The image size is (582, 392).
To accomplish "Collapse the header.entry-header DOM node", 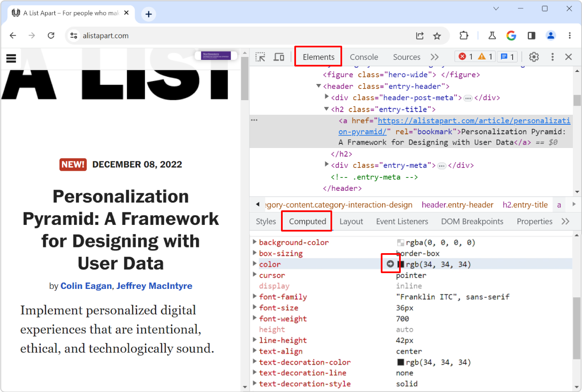I will (318, 86).
